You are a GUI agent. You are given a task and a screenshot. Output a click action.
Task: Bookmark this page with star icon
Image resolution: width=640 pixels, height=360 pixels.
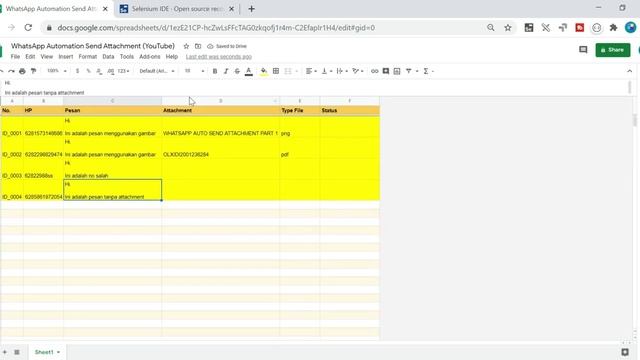[x=508, y=28]
